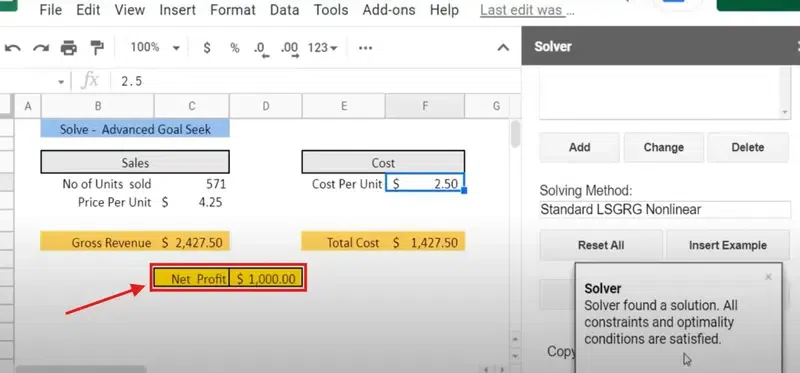This screenshot has height=373, width=800.
Task: Click the Add constraint button
Action: pyautogui.click(x=580, y=147)
